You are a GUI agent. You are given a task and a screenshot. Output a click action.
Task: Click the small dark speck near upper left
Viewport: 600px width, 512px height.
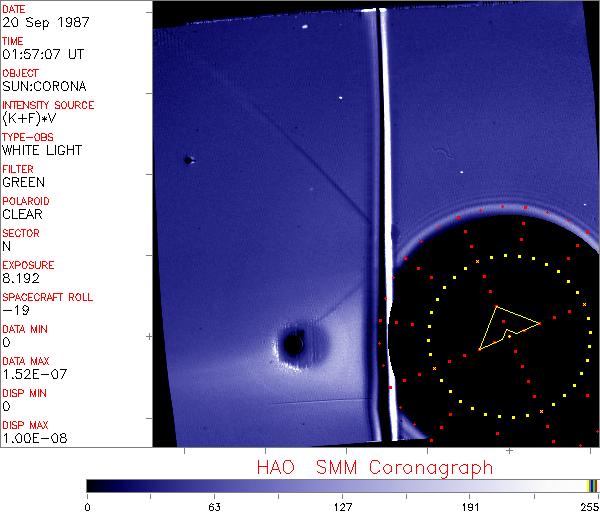tap(187, 160)
